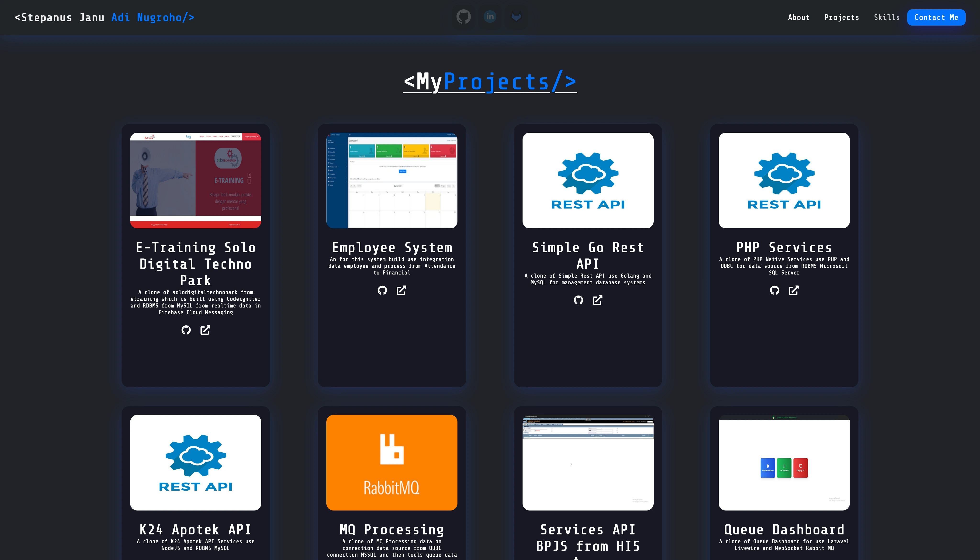The width and height of the screenshot is (980, 560).
Task: Click description 'A clone of Queue Dashboard for use Laravel'
Action: 784,545
